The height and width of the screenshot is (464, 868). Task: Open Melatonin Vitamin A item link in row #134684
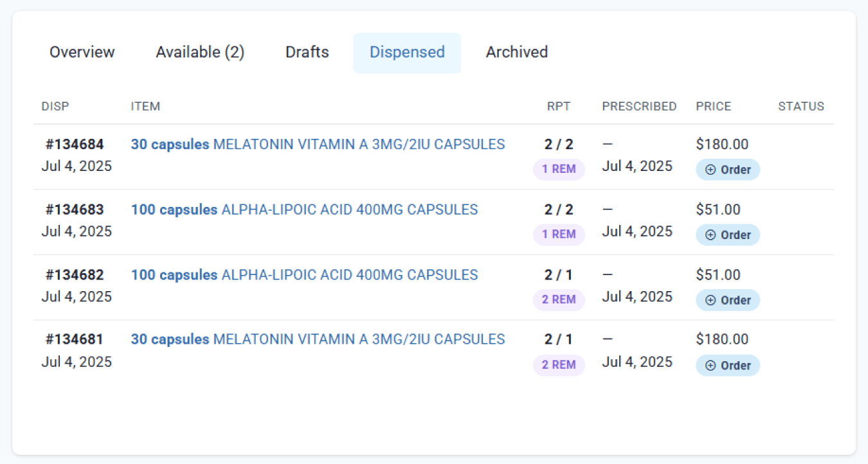pyautogui.click(x=318, y=145)
